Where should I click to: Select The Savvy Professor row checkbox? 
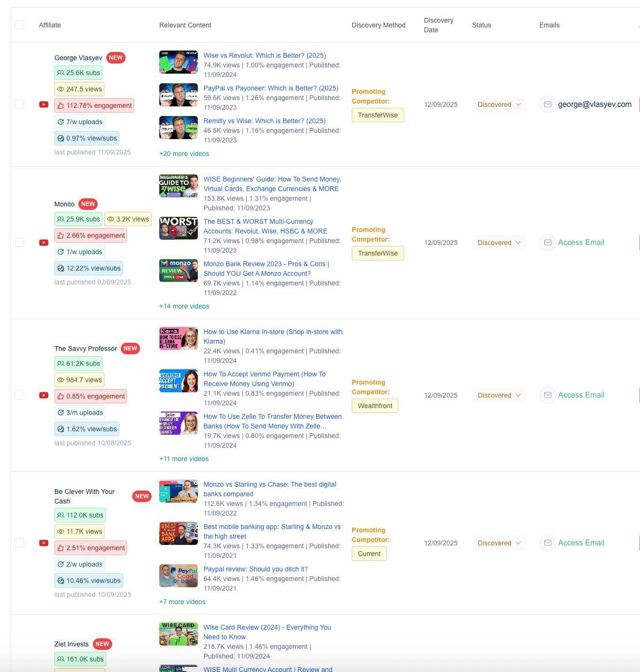point(20,395)
